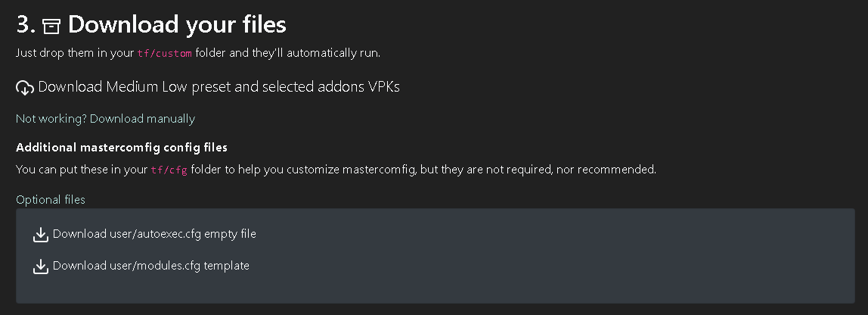Viewport: 868px width, 315px height.
Task: Click the 'You can put these in your' text
Action: [81, 170]
